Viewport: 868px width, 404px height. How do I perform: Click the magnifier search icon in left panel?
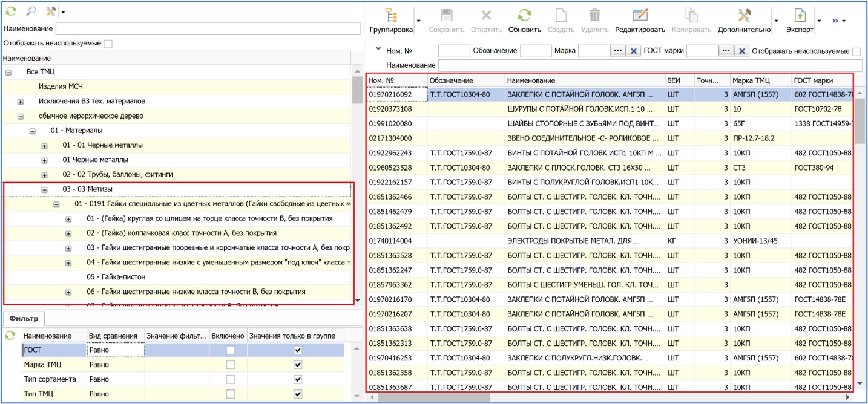(31, 11)
